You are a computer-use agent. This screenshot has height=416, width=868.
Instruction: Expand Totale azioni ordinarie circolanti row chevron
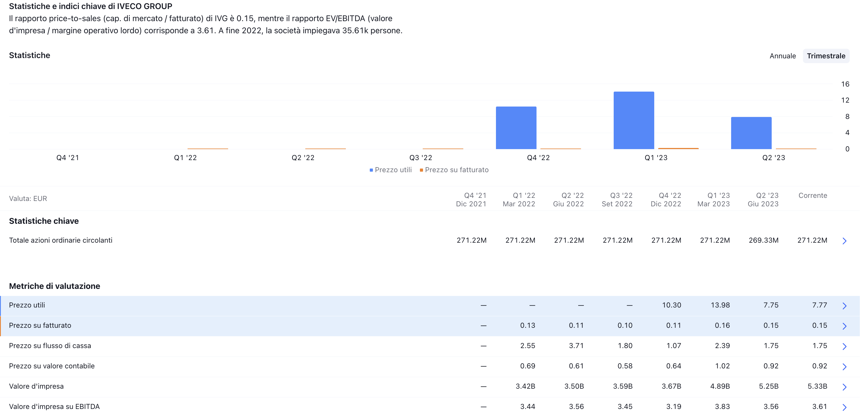pos(844,241)
